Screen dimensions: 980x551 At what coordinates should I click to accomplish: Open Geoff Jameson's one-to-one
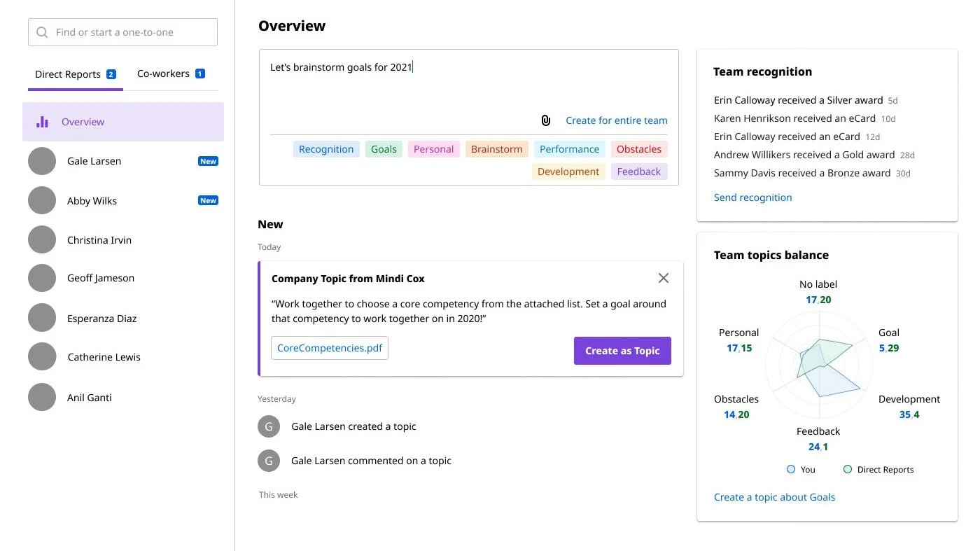click(x=123, y=278)
